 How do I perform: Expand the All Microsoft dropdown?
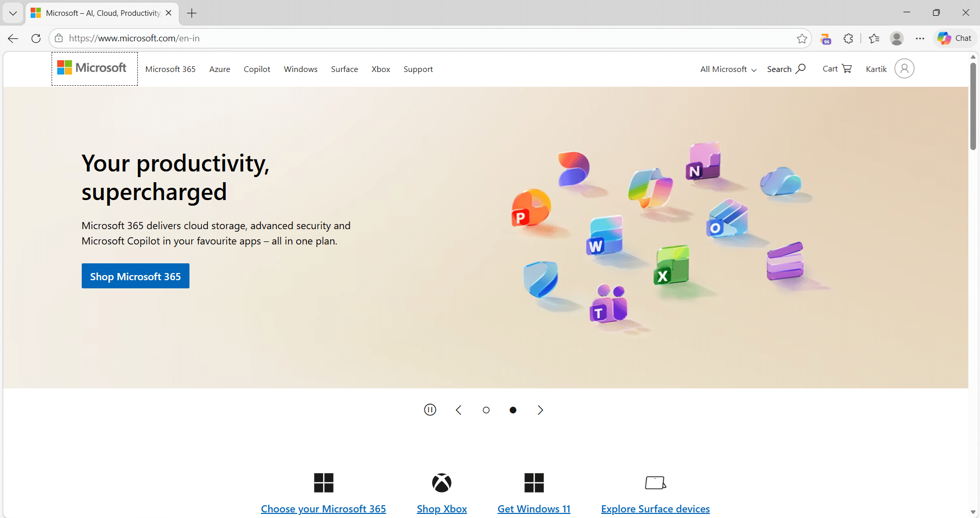tap(728, 69)
